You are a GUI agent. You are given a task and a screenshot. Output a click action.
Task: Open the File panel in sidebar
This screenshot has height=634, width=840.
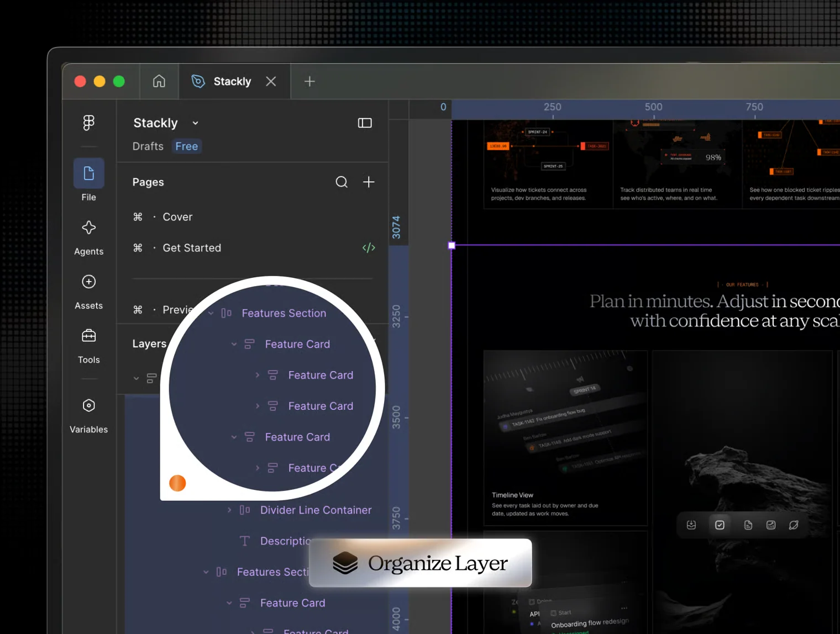click(88, 181)
